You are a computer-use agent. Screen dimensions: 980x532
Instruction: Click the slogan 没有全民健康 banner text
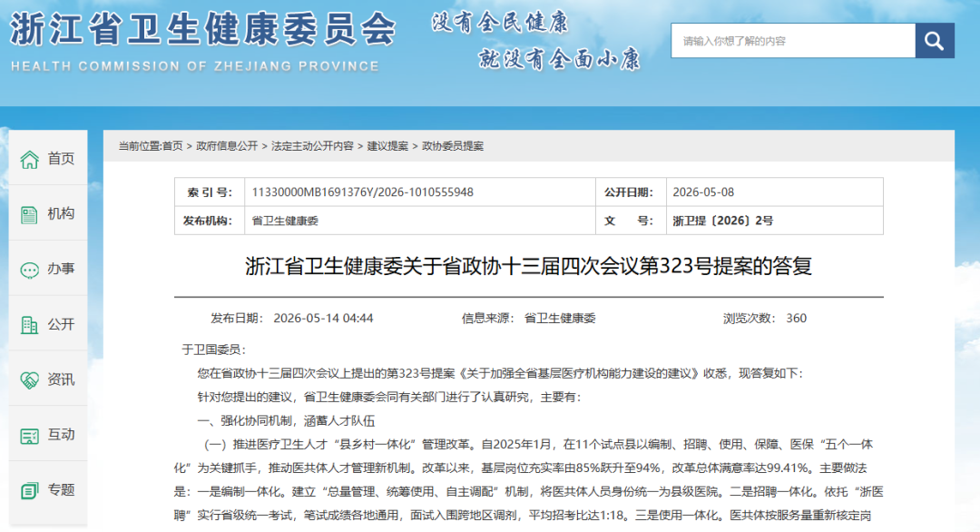click(499, 23)
